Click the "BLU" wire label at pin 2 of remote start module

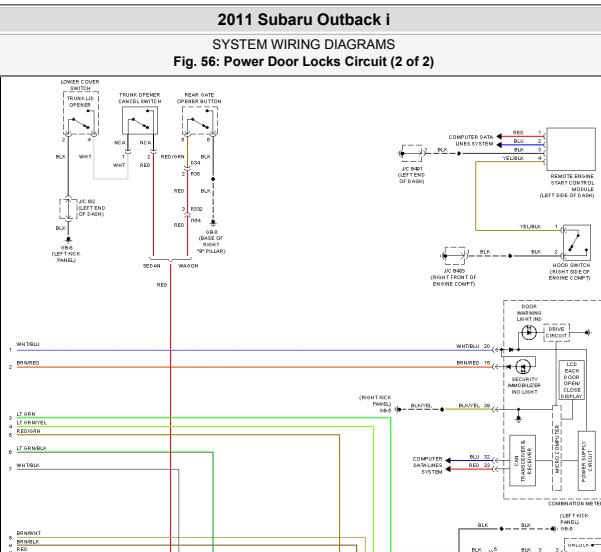pos(518,141)
